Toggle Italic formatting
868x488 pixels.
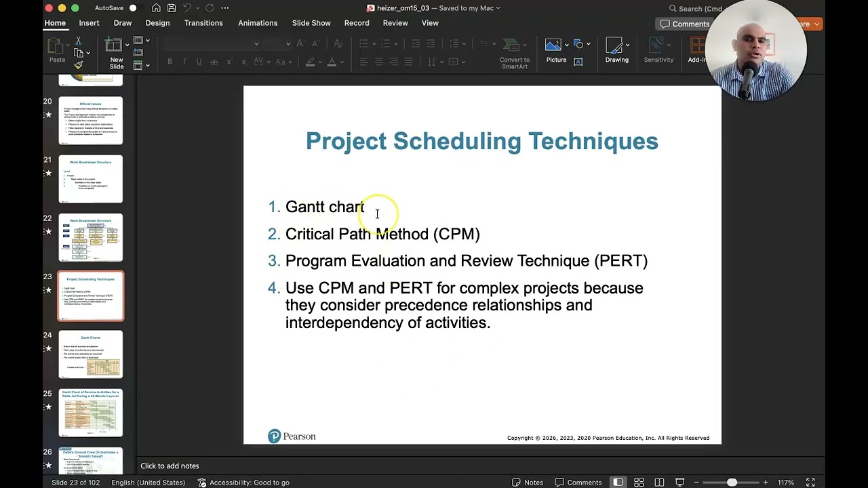click(x=184, y=62)
